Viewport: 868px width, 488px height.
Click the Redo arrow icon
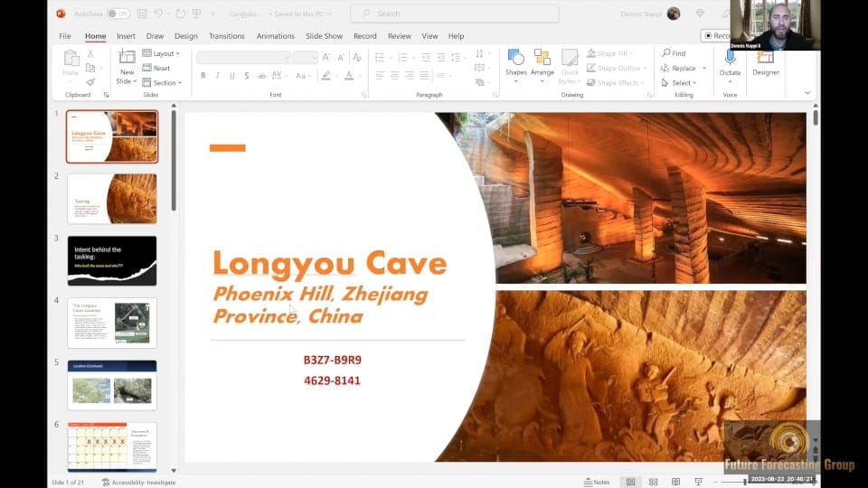180,14
